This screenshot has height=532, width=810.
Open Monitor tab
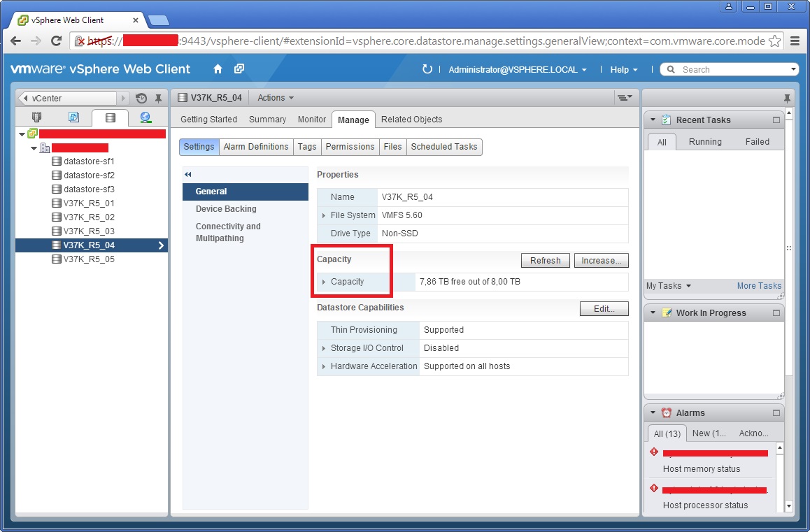click(x=311, y=120)
